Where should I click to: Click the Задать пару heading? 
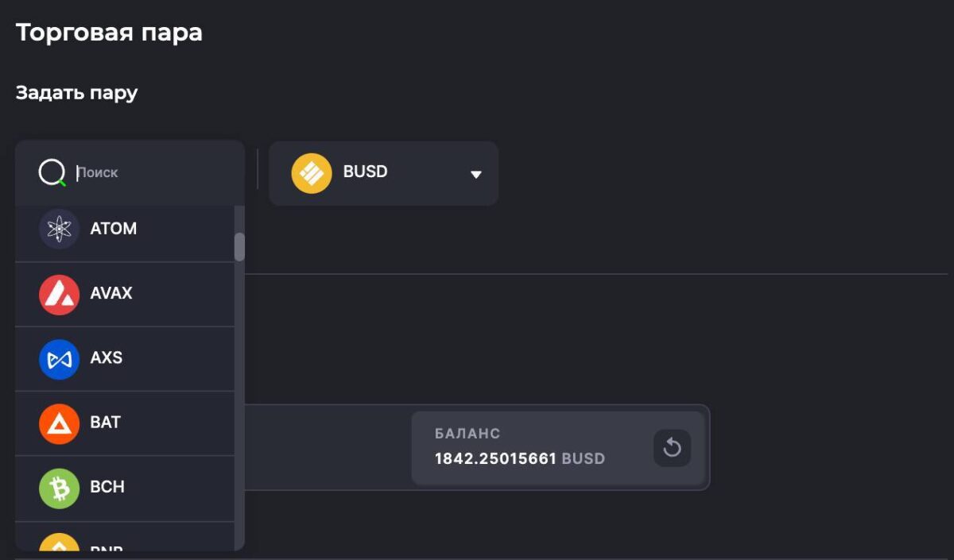point(76,93)
